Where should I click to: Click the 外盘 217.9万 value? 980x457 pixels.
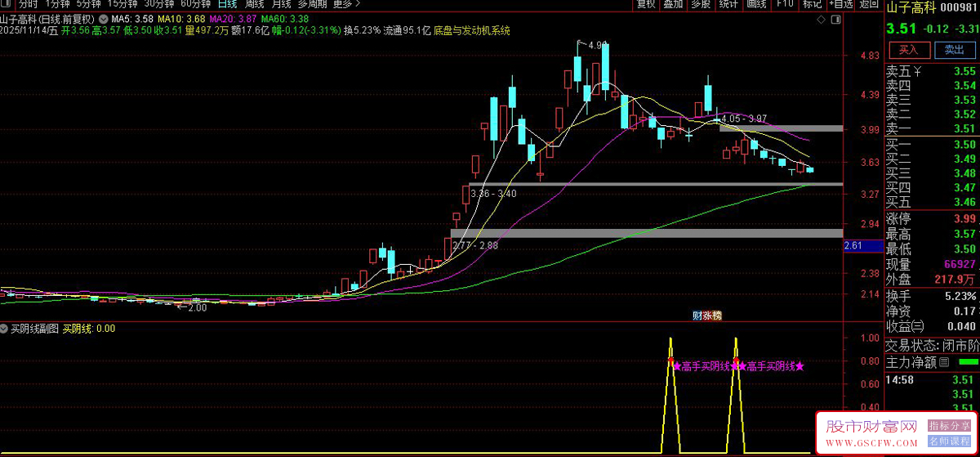[x=955, y=280]
